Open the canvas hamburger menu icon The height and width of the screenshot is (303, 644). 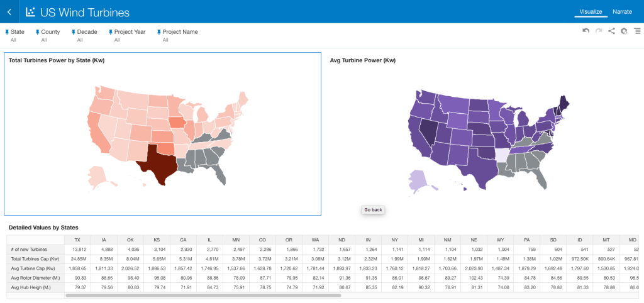coord(637,31)
